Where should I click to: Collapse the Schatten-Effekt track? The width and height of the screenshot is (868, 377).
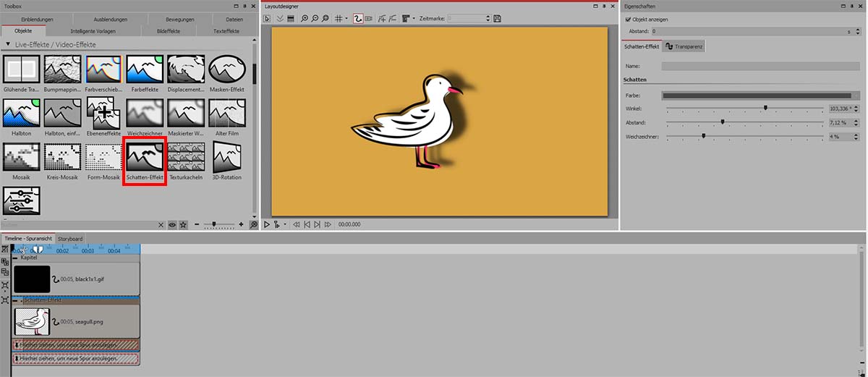pyautogui.click(x=15, y=299)
